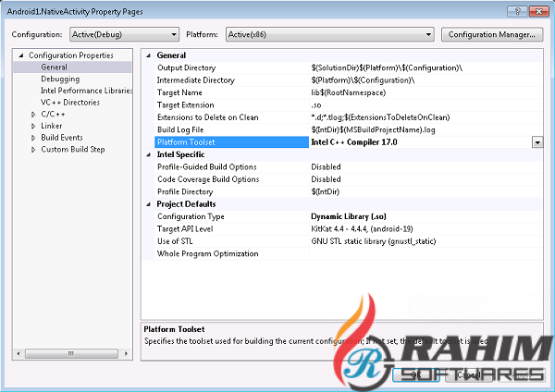Click the Intel C++ Compiler 17.0 value
Screen dimensions: 555x392
354,142
